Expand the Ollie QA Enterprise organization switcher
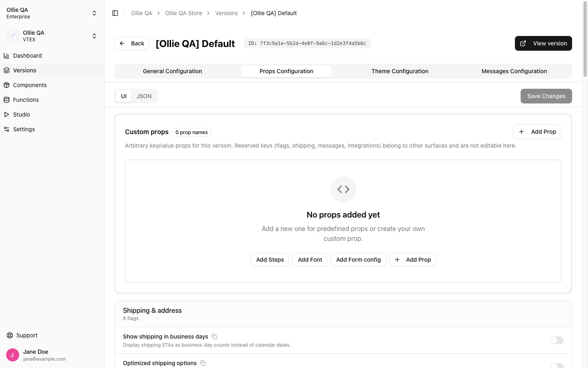This screenshot has height=368, width=588. 52,13
